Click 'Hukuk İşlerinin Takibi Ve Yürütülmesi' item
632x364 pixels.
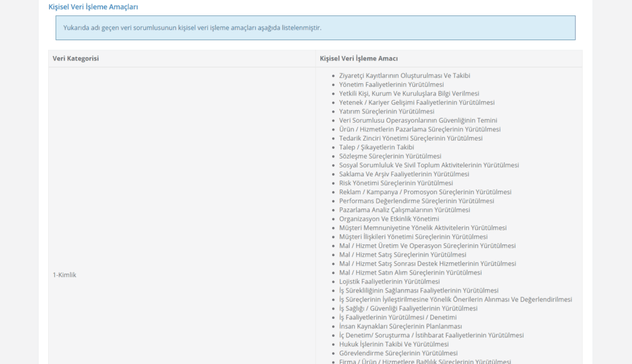pyautogui.click(x=394, y=344)
